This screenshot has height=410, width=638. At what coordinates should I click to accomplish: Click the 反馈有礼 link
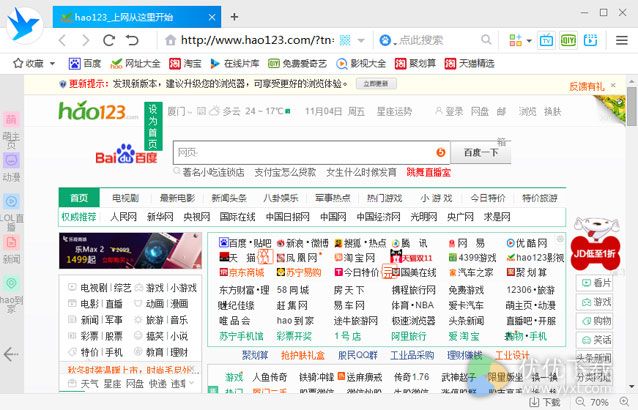[x=586, y=86]
